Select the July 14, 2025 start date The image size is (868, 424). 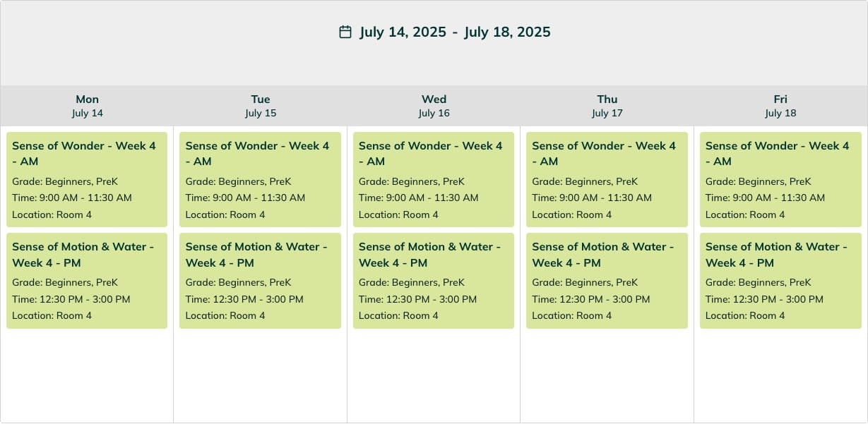[x=403, y=32]
